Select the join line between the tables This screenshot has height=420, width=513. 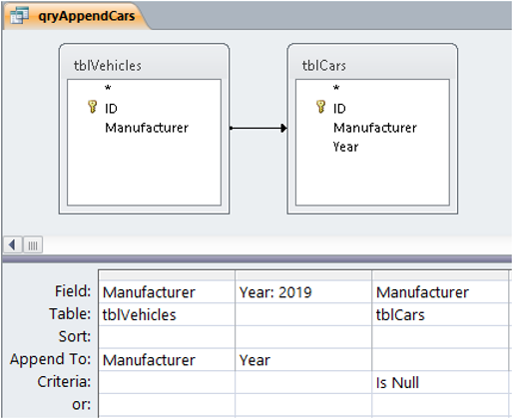point(258,128)
